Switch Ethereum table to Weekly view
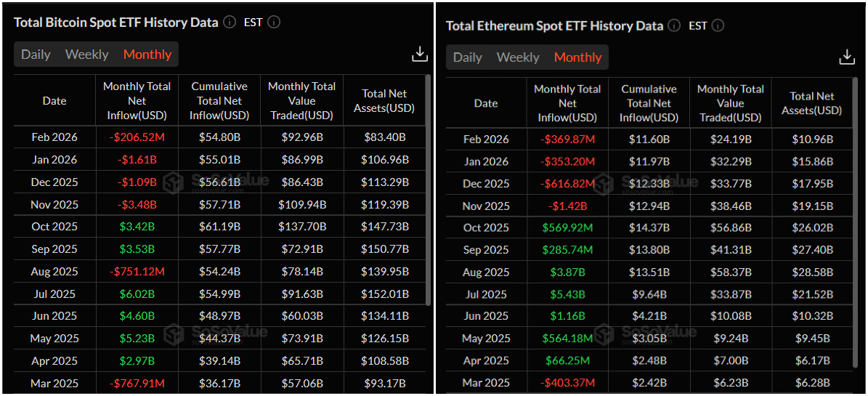Viewport: 868px width, 396px height. click(518, 57)
